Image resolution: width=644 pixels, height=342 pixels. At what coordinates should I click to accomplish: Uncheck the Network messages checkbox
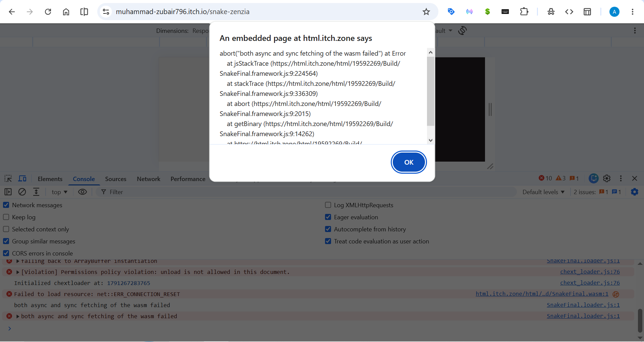(x=6, y=205)
